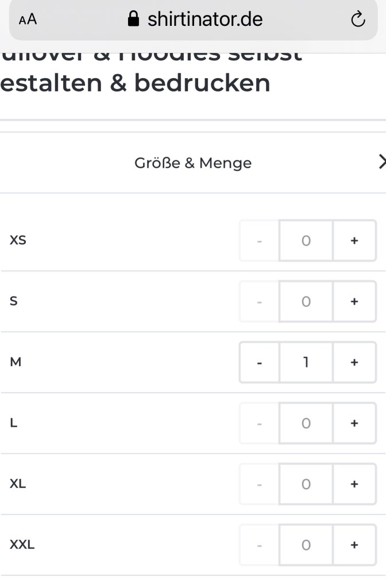386x588 pixels.
Task: Open the Größe & Menge header
Action: (x=193, y=163)
